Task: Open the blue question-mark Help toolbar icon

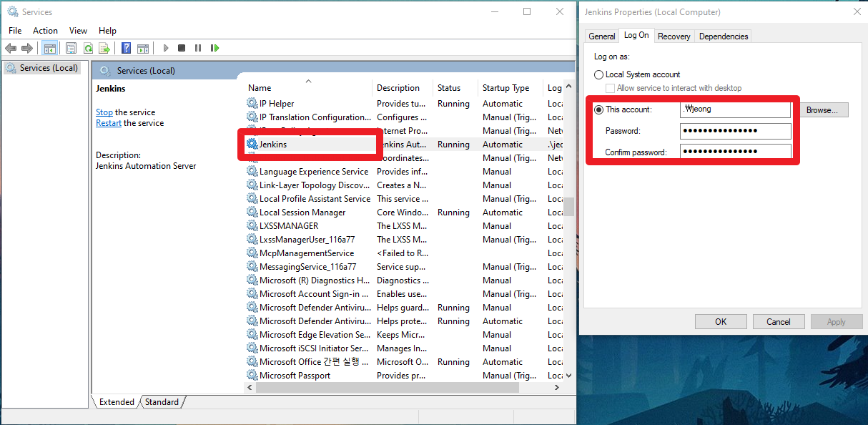Action: pos(126,48)
